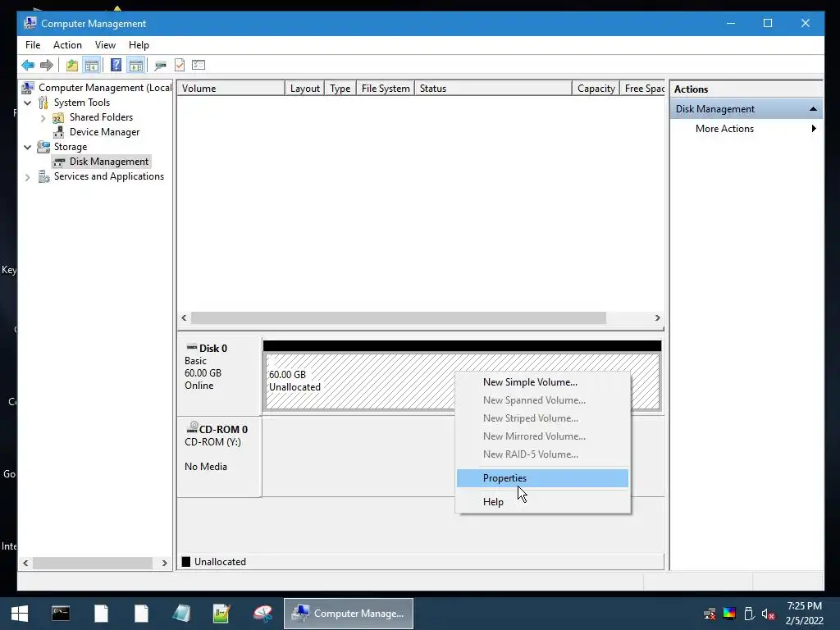Click the colorful monitor tray icon
The height and width of the screenshot is (630, 840).
[x=729, y=614]
